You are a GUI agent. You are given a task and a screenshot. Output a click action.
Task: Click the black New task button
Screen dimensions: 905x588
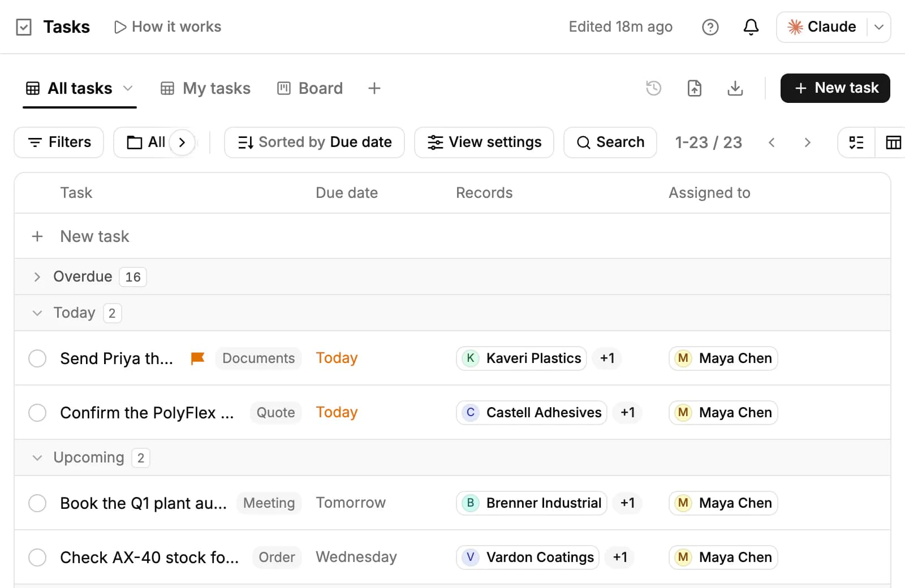[x=835, y=88]
